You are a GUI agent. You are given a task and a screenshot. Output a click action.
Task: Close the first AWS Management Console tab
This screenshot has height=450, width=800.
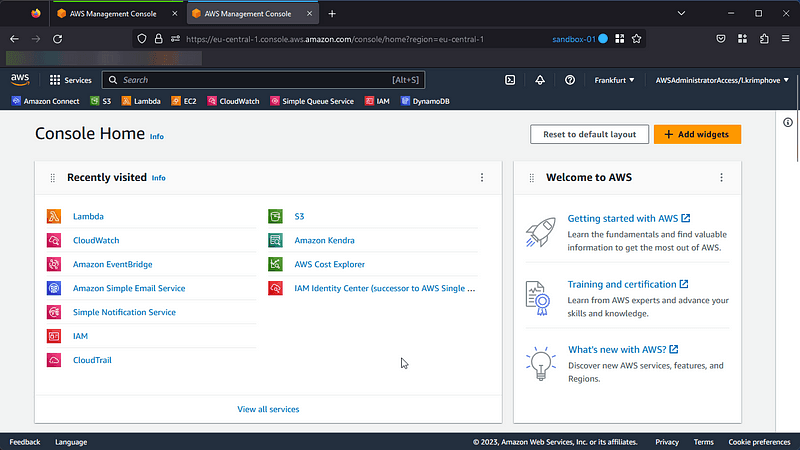(x=174, y=14)
